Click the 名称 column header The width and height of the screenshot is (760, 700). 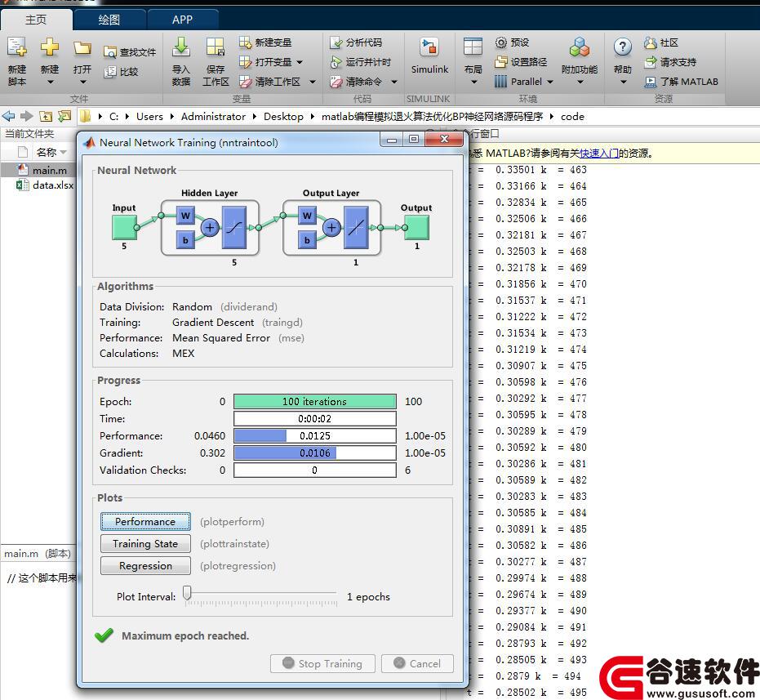(x=47, y=152)
